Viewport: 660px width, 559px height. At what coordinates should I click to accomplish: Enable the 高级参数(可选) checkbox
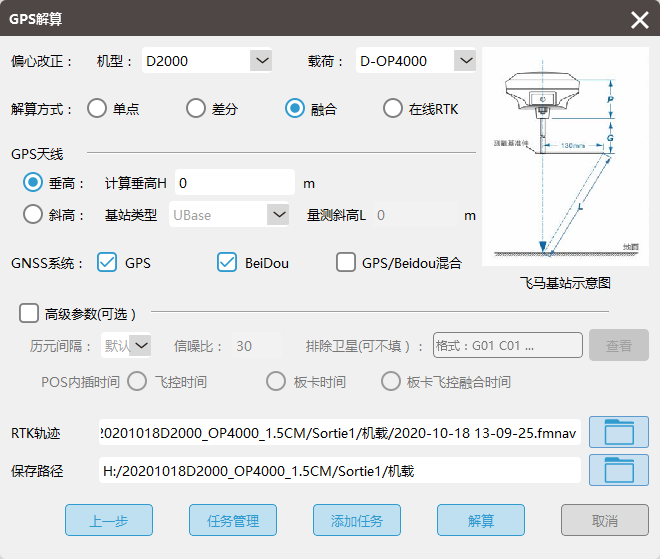(29, 314)
